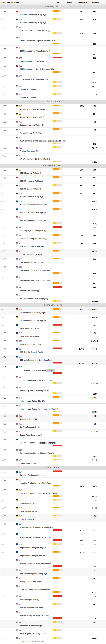
Task: Click the US flag beside Challenger Job Cuts
Action: (x=17, y=341)
